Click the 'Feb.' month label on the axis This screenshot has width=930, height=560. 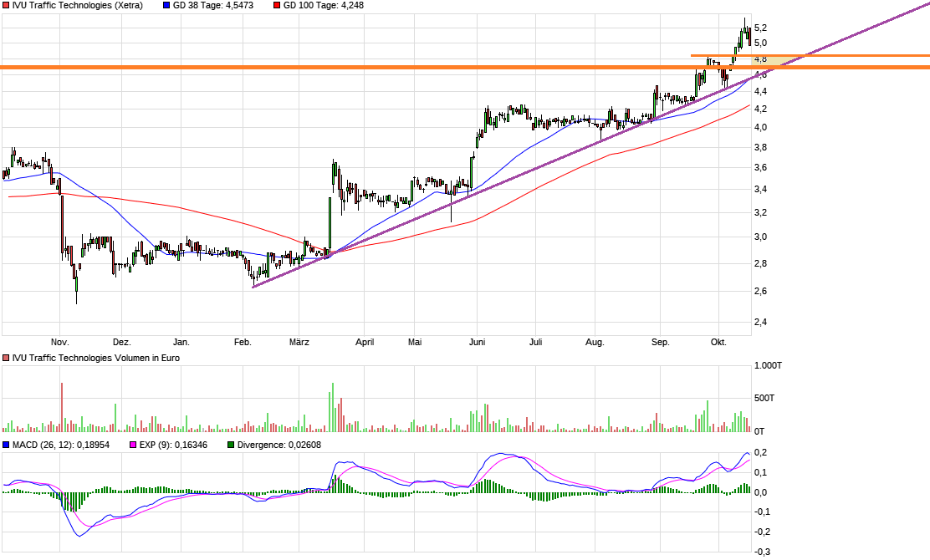tap(243, 342)
